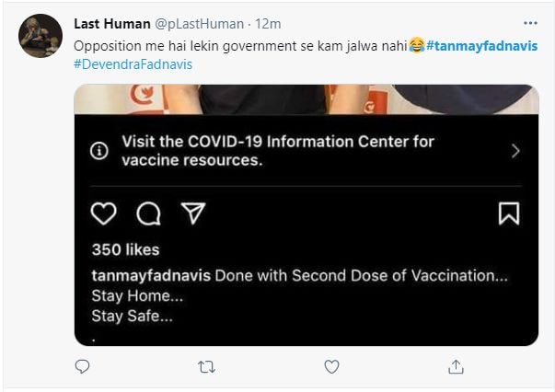Open the tanmayfadnavis username in the caption
The height and width of the screenshot is (392, 555).
point(151,276)
